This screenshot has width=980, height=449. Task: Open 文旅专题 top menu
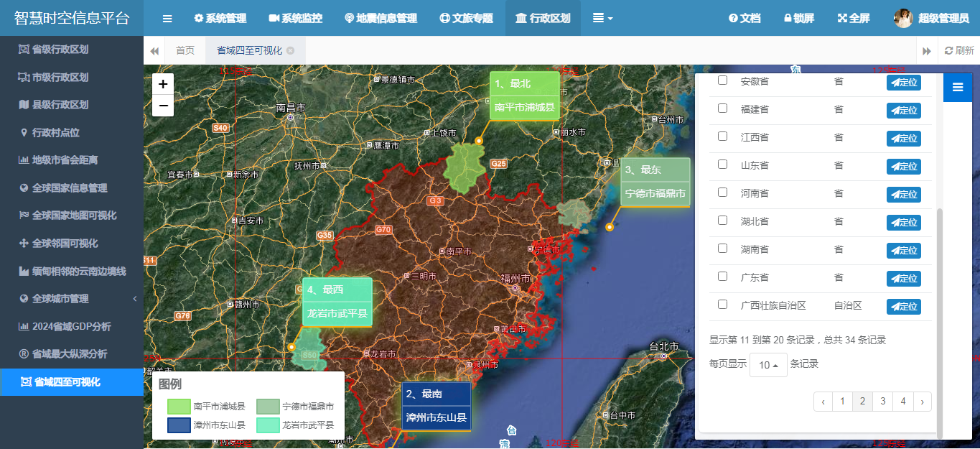click(467, 18)
